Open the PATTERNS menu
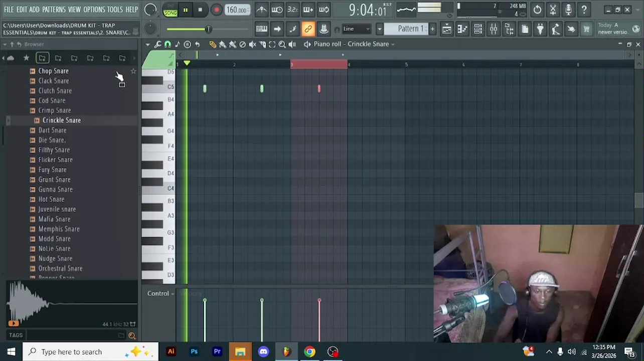This screenshot has height=361, width=644. pyautogui.click(x=54, y=10)
